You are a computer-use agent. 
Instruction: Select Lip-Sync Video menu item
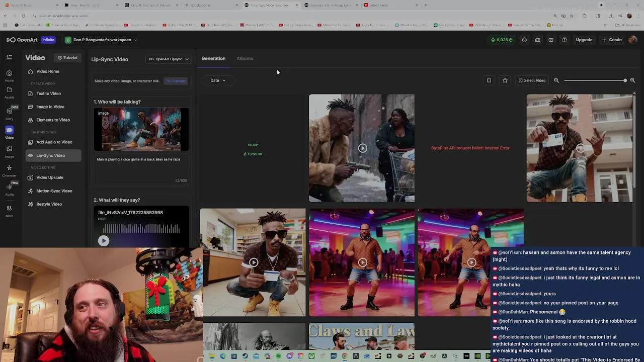(x=53, y=155)
